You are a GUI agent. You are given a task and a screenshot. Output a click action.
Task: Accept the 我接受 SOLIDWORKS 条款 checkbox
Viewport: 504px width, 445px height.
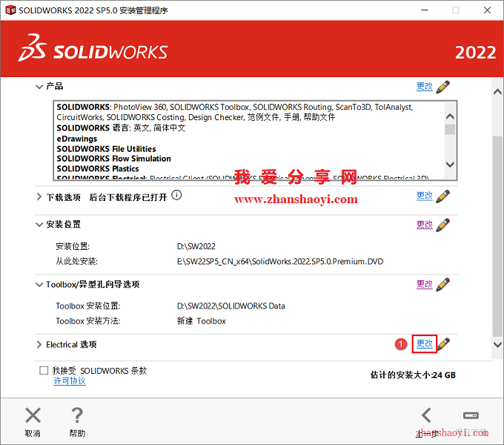tap(44, 370)
